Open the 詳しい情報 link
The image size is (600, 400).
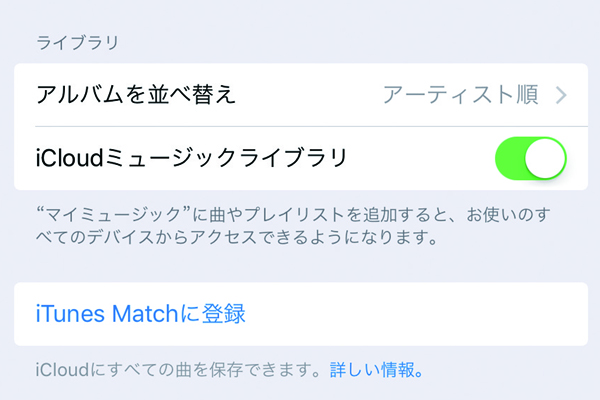(x=376, y=370)
